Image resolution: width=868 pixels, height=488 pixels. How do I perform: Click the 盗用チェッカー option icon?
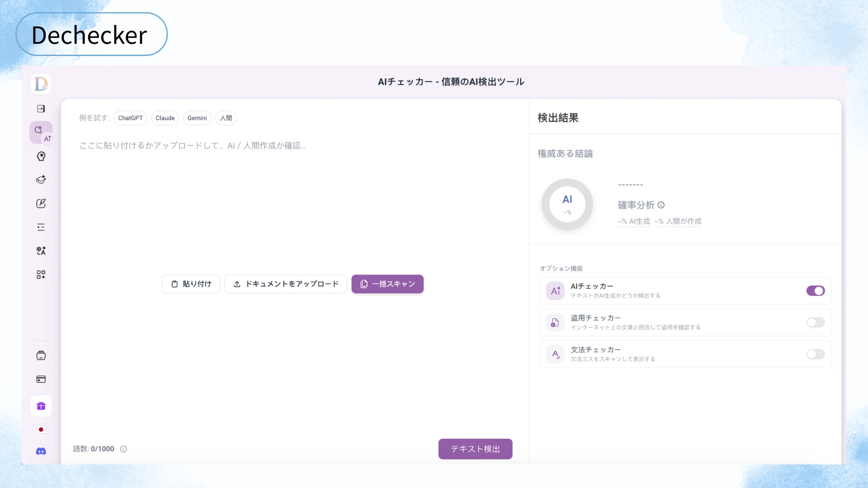[555, 323]
